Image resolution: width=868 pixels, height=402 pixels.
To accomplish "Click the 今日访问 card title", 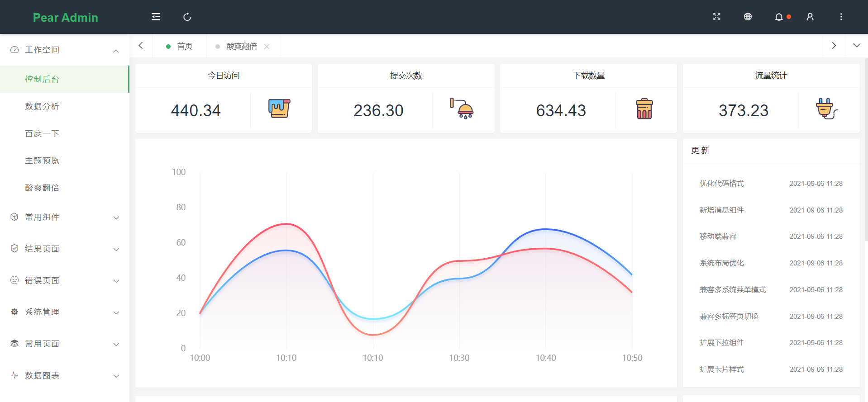I will (x=224, y=76).
